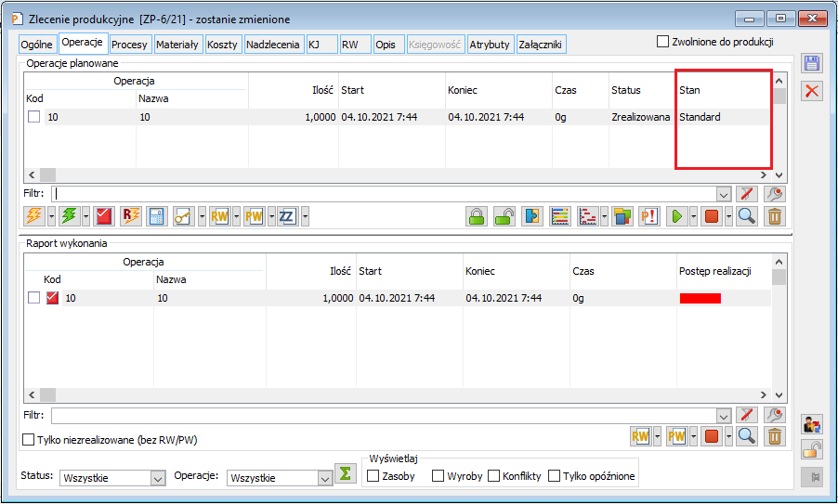838x504 pixels.
Task: Click the green play icon in operations toolbar
Action: [677, 216]
